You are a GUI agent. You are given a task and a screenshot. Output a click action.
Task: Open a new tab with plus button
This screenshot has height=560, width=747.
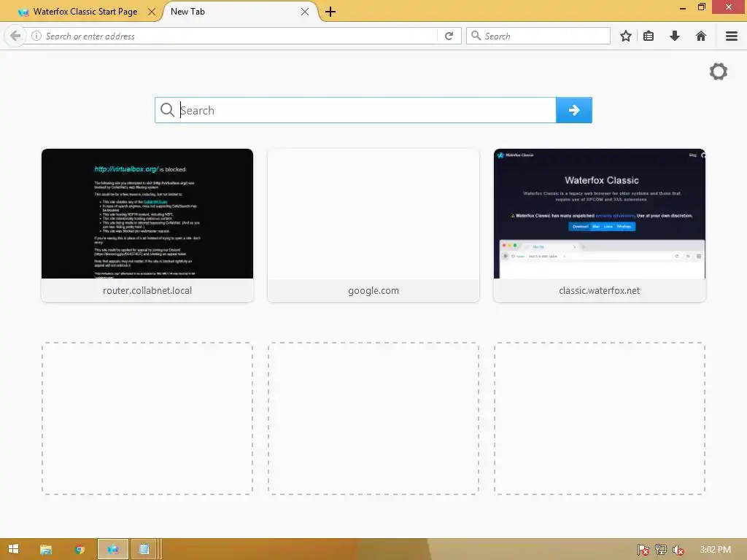pos(330,12)
